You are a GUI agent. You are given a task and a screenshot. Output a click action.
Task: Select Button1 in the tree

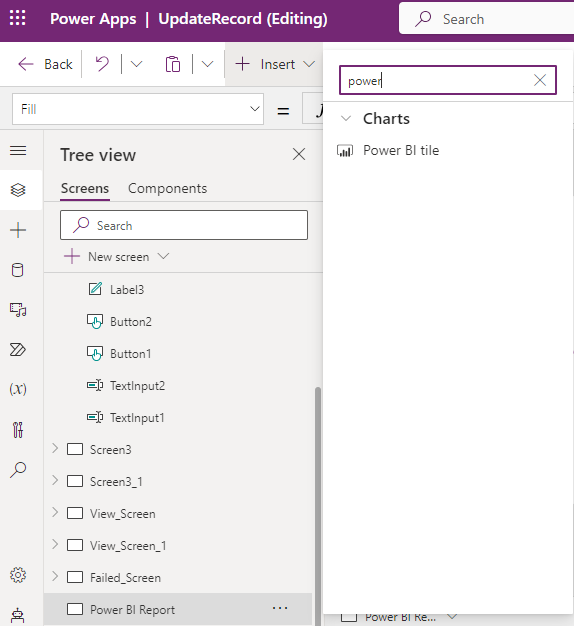pos(131,354)
